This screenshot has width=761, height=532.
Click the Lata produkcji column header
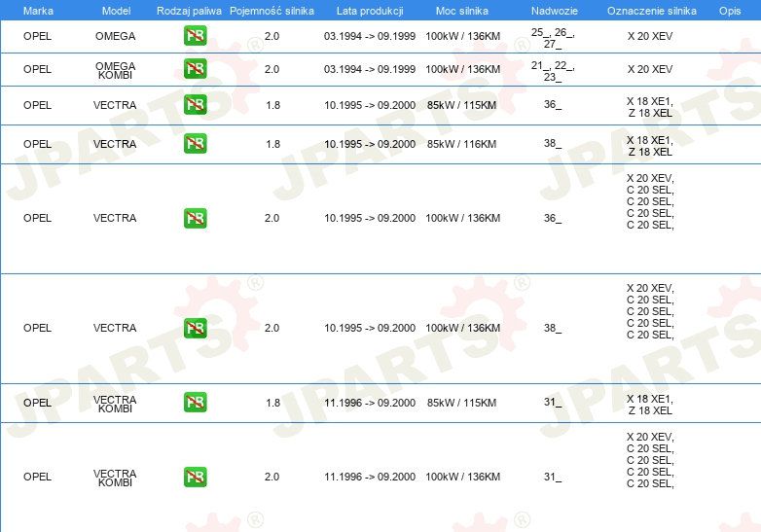[x=369, y=10]
